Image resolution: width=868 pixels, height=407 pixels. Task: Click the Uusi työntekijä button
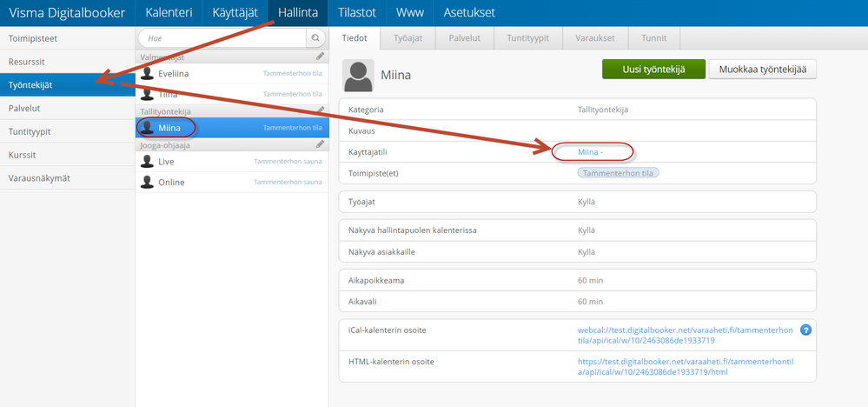pos(653,70)
